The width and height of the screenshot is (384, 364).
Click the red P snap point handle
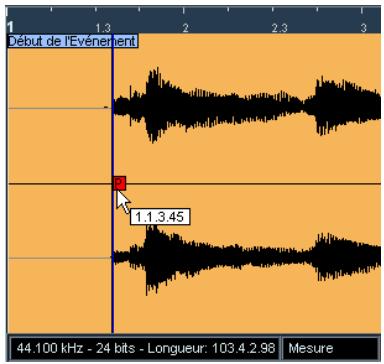click(x=120, y=183)
